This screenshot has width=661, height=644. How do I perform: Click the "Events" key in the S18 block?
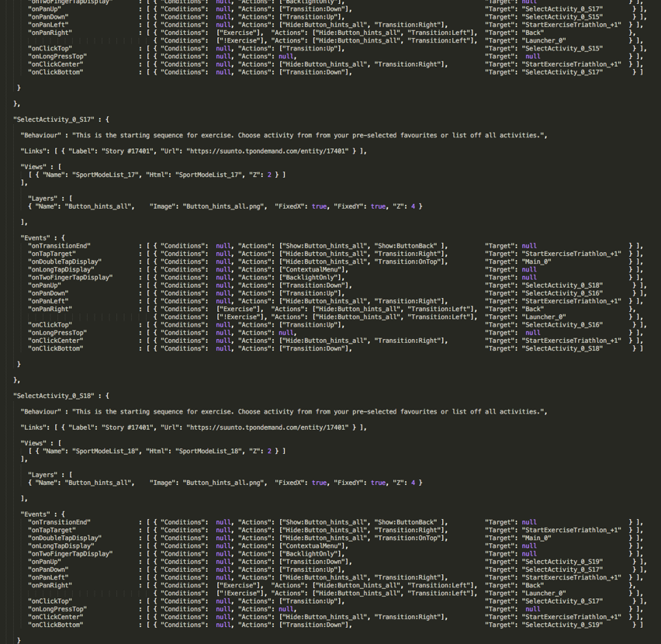(x=39, y=514)
